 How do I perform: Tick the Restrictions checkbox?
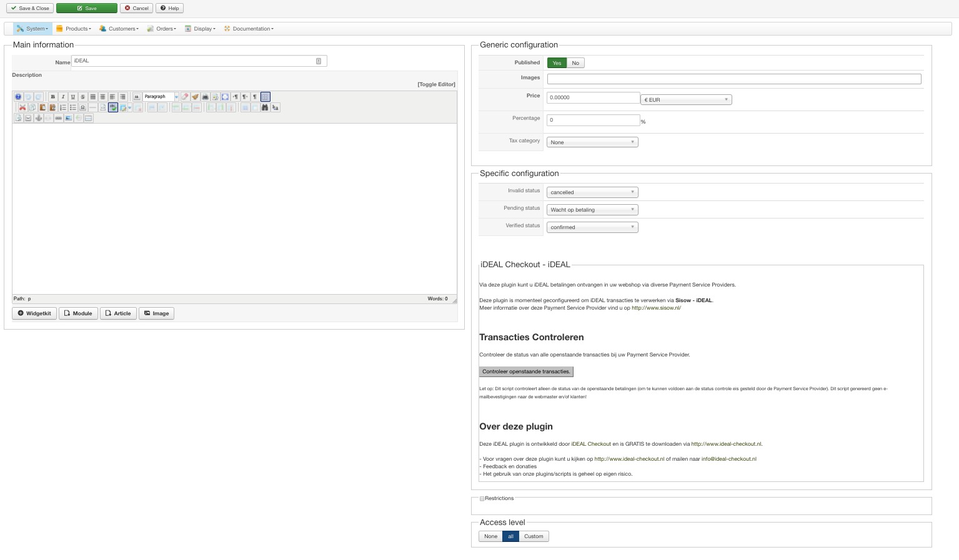pos(482,499)
